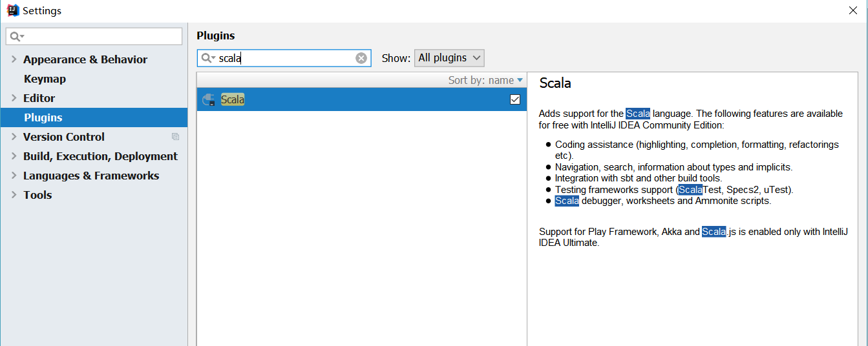Select Keymap in settings tree
This screenshot has width=868, height=346.
tap(45, 79)
